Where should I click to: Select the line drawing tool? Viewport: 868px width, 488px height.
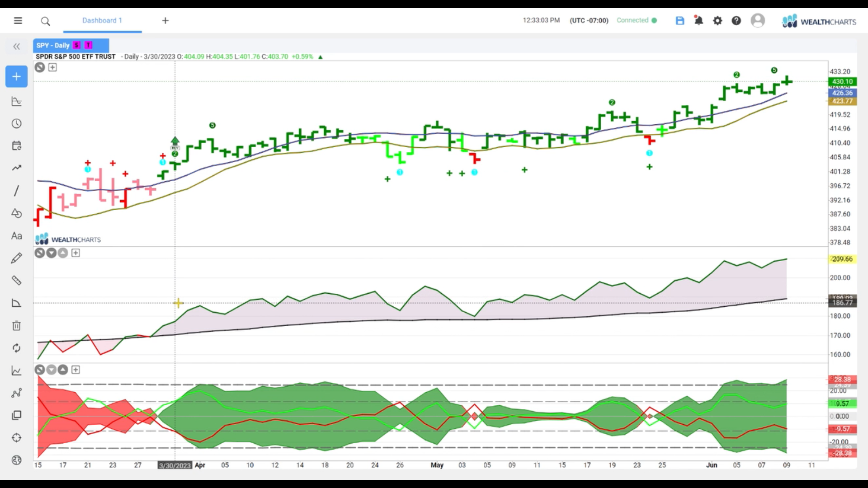pyautogui.click(x=16, y=191)
